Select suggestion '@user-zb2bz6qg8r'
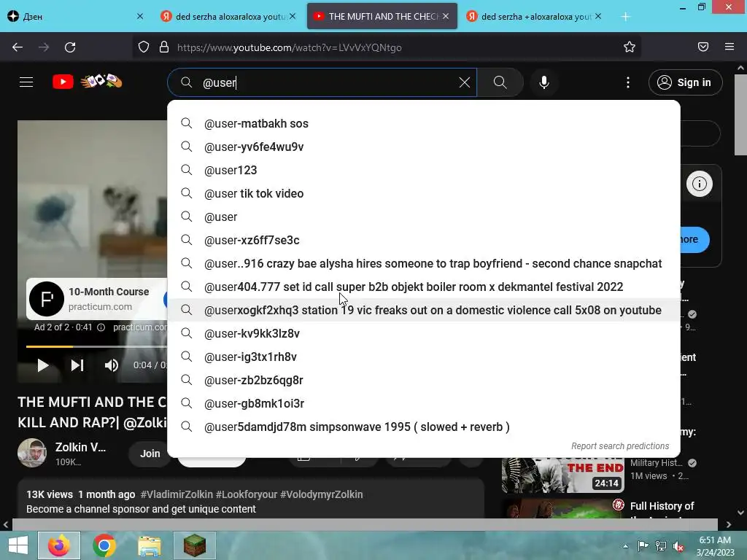 click(424, 380)
